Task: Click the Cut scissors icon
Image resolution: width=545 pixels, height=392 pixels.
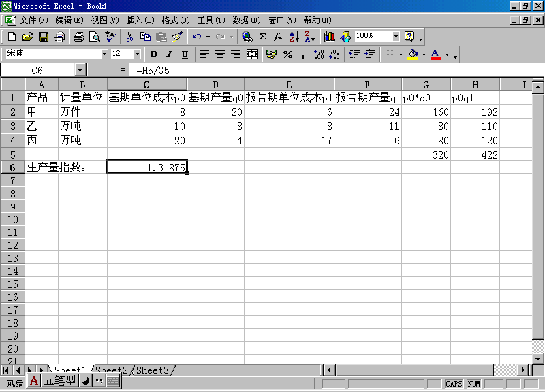Action: 129,37
